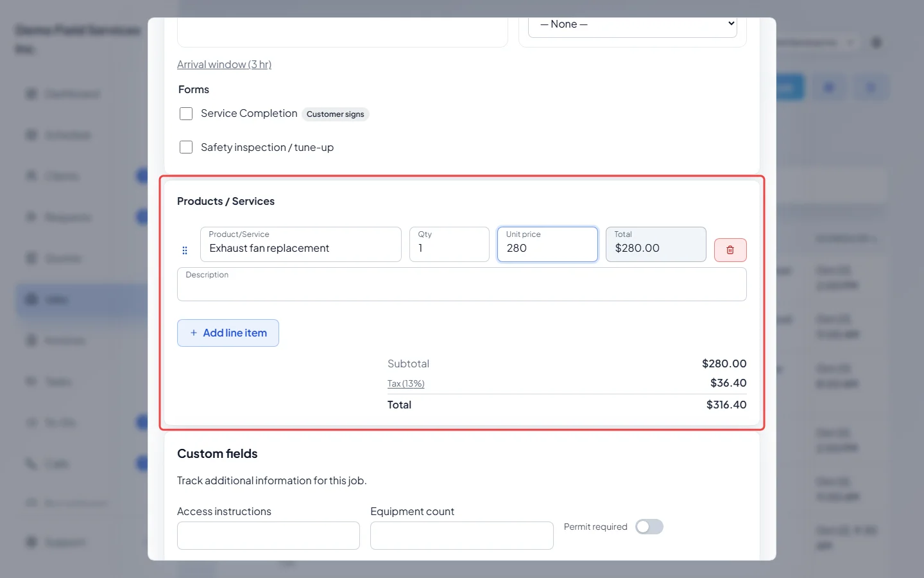This screenshot has height=578, width=924.
Task: Focus the Access instructions field
Action: (268, 536)
